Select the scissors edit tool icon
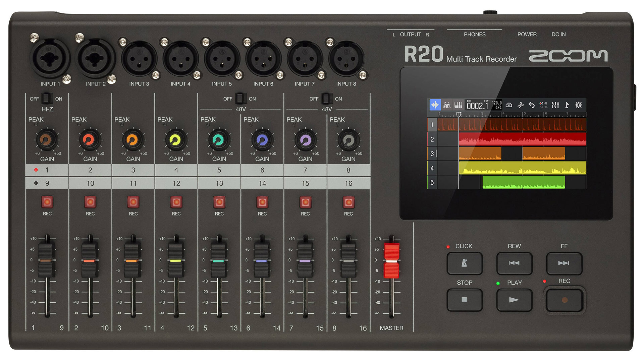Image resolution: width=644 pixels, height=362 pixels. (x=520, y=105)
